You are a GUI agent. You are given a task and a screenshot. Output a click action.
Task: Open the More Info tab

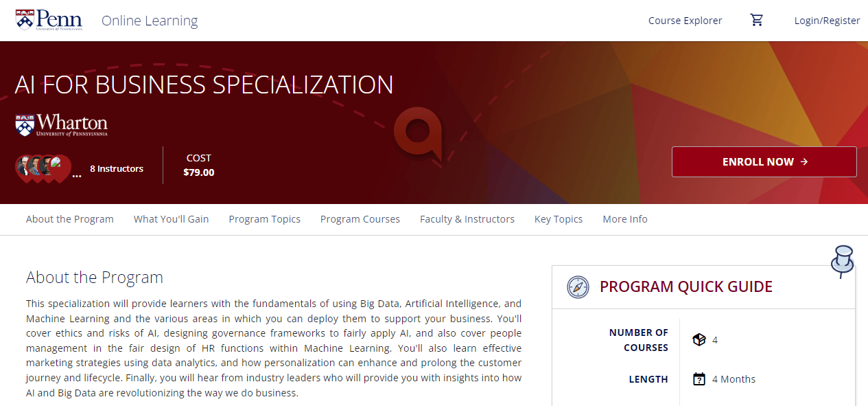624,219
